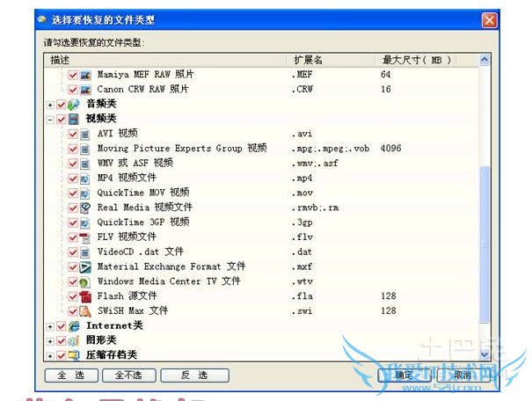This screenshot has width=532, height=401.
Task: Uncheck the FLV 视频文件 checkbox
Action: [73, 237]
